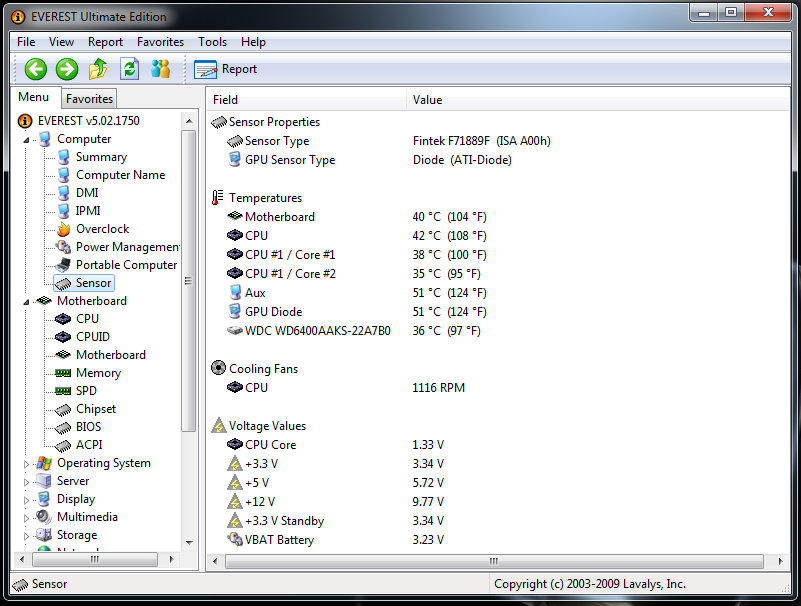The image size is (801, 606).
Task: Select the GPU Diode temperature row
Action: [273, 312]
